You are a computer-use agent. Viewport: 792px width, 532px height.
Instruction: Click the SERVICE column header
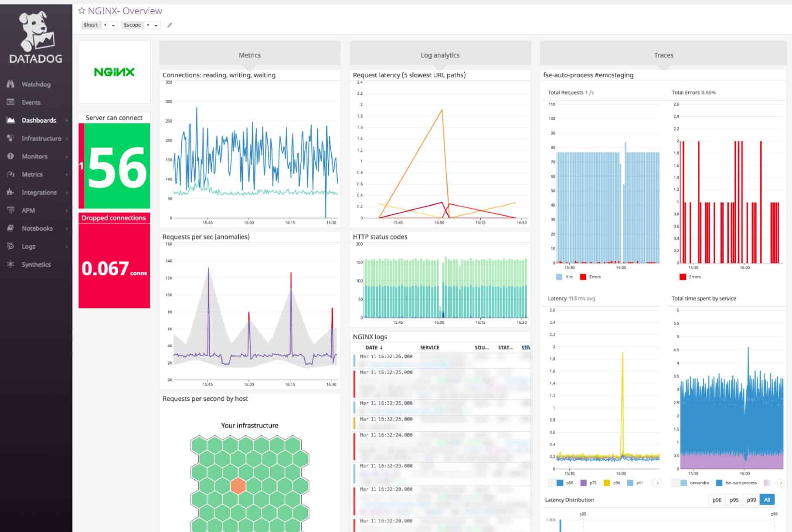(x=430, y=347)
